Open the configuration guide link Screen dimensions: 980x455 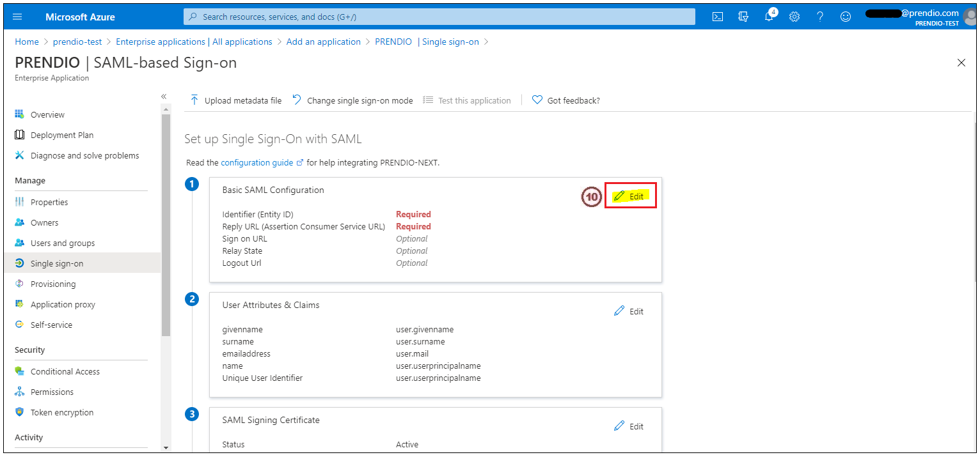point(258,162)
